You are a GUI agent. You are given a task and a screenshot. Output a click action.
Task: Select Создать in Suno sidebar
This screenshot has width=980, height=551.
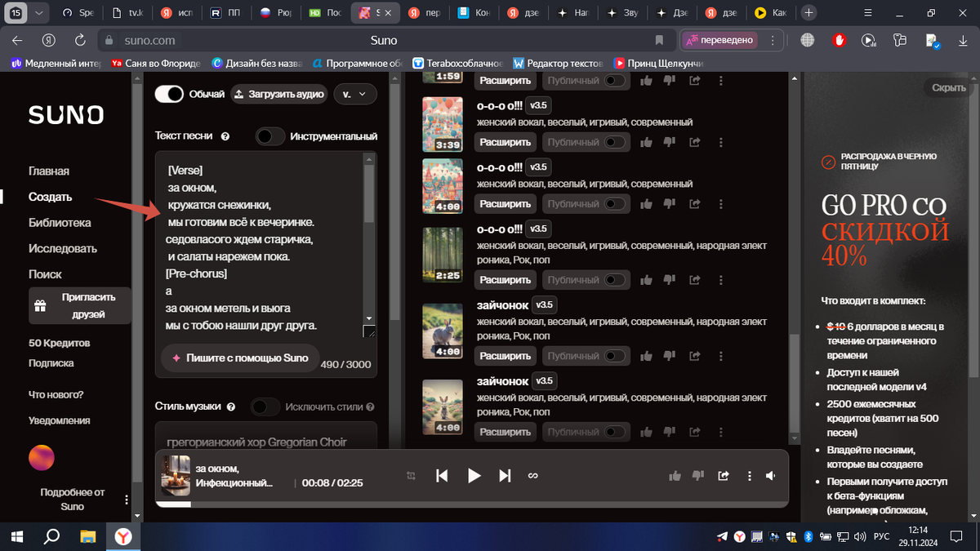[x=50, y=197]
